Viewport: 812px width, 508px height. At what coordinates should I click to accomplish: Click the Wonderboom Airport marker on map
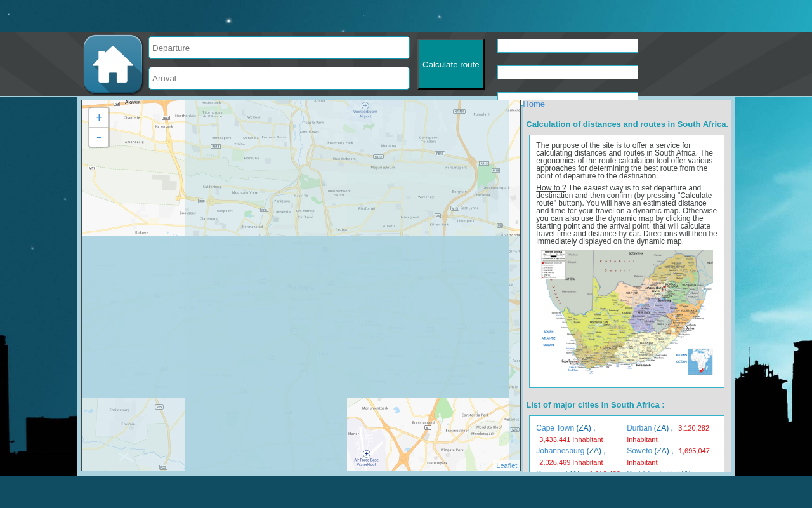pos(365,105)
